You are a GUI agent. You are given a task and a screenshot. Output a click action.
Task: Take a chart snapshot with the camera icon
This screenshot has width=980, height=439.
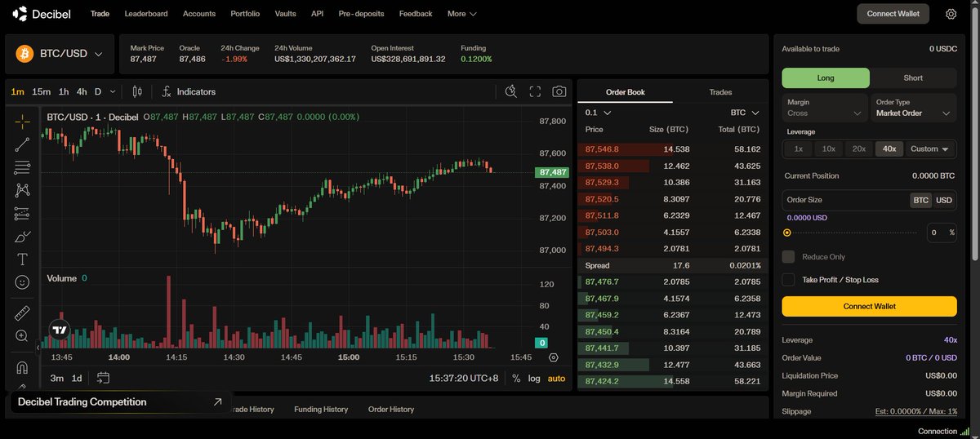(559, 91)
